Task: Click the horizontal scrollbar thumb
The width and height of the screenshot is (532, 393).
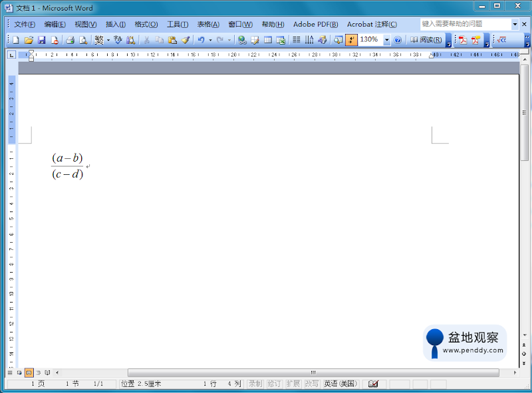Action: pos(313,372)
